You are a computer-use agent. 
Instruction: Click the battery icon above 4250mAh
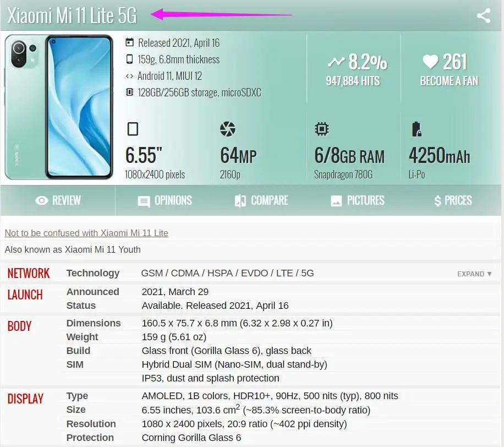(x=417, y=129)
